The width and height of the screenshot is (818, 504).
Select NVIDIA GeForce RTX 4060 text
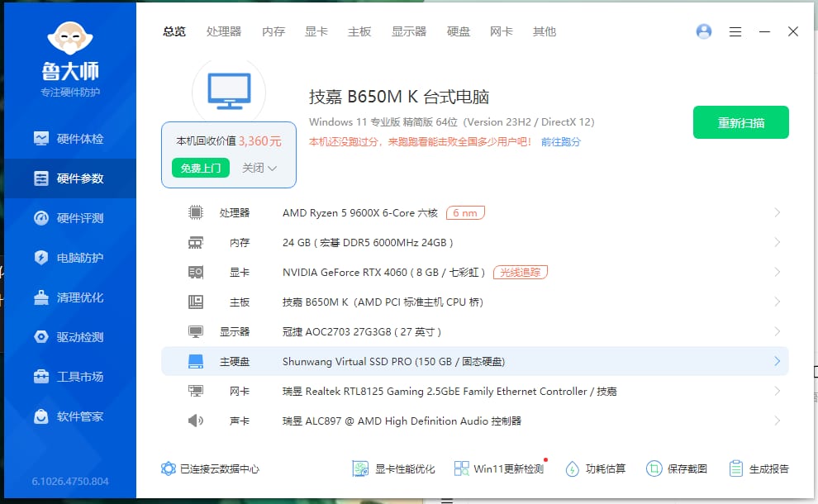point(345,273)
